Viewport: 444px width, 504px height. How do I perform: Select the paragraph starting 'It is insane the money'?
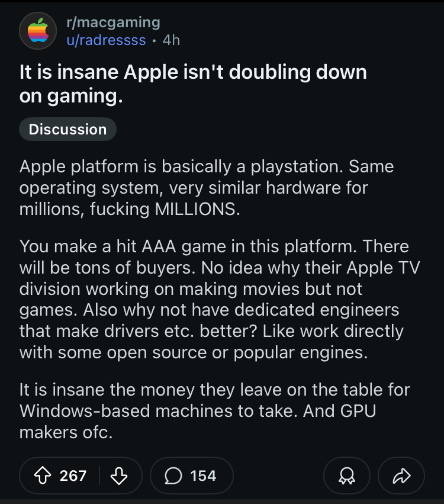(x=215, y=411)
